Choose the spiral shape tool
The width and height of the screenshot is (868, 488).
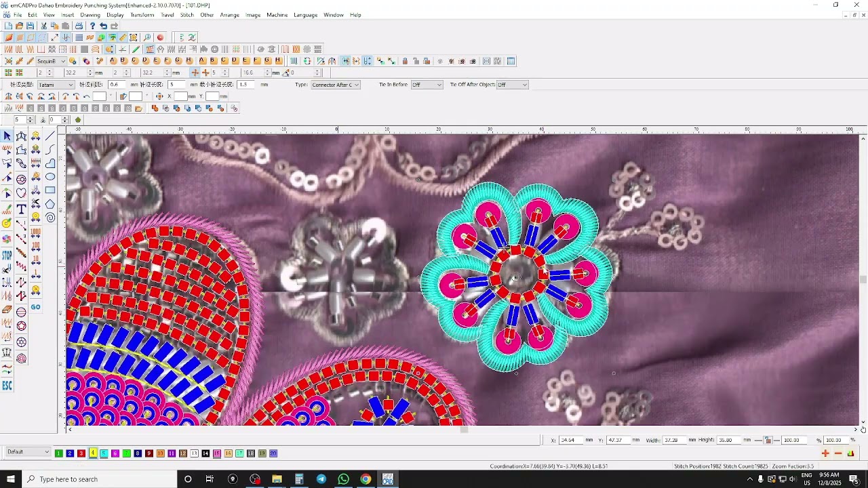point(50,217)
